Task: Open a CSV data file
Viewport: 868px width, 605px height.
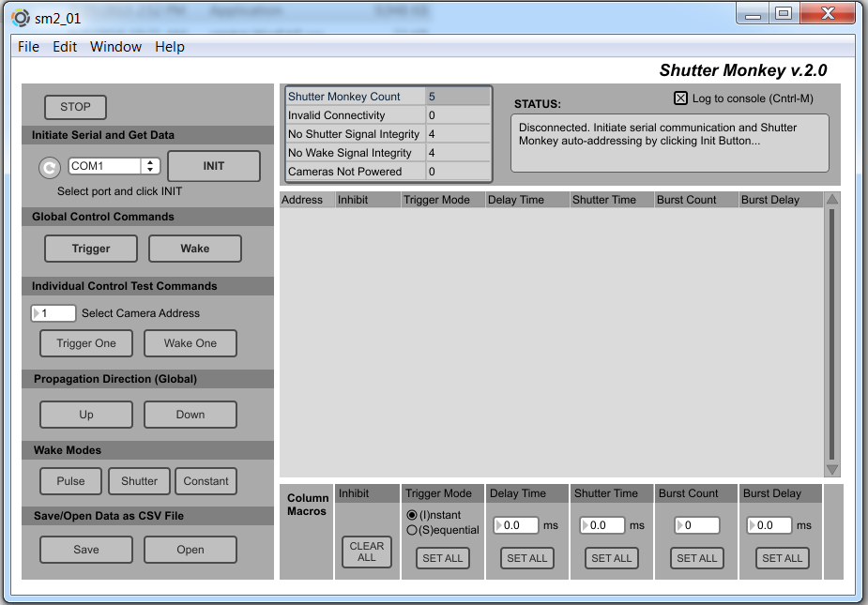Action: (x=190, y=550)
